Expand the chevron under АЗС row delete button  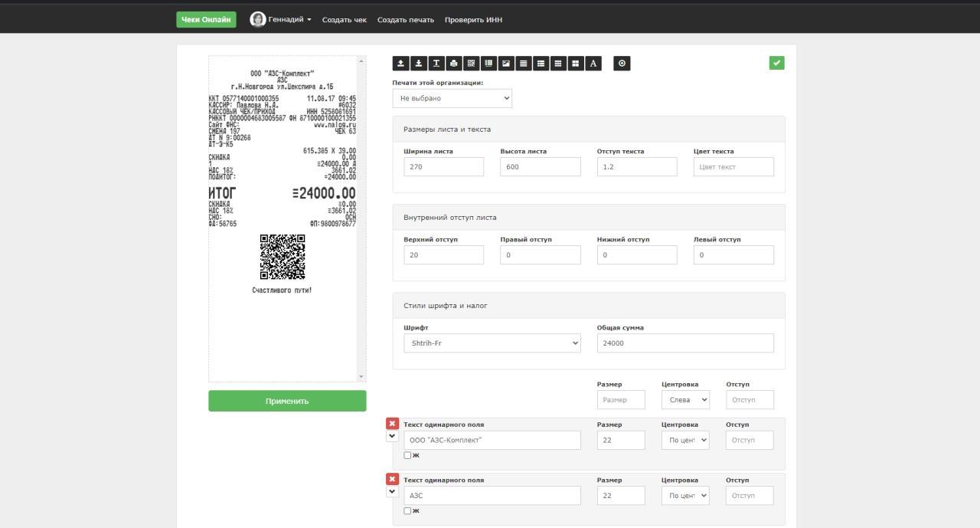pyautogui.click(x=392, y=492)
